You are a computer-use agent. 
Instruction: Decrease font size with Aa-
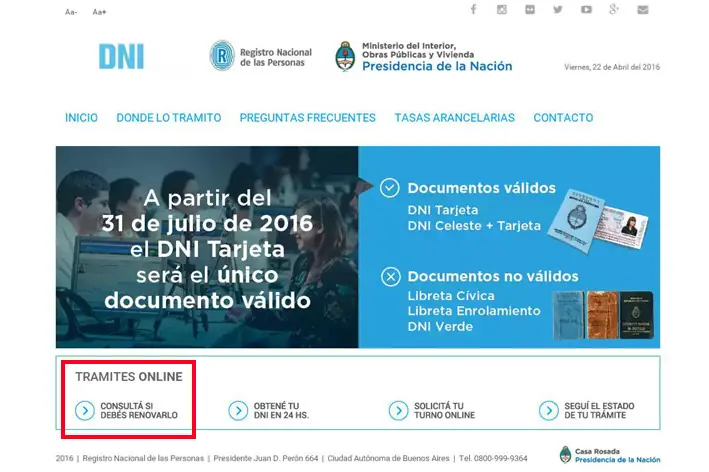[x=71, y=12]
